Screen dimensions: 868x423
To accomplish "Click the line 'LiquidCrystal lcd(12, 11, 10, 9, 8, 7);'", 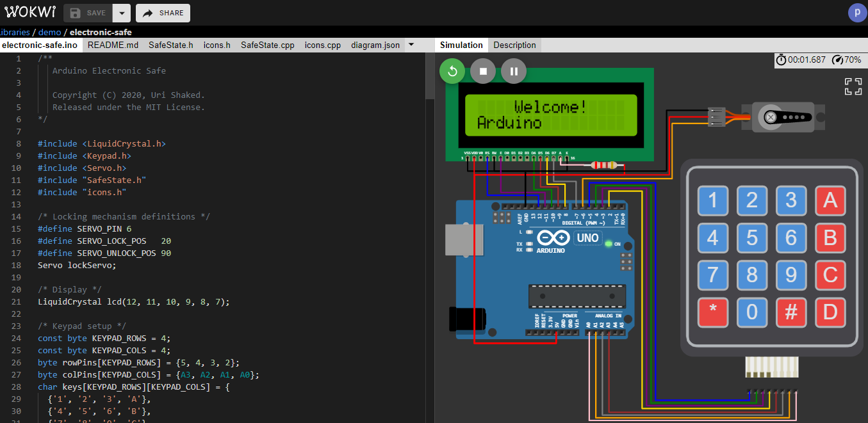I will [133, 301].
